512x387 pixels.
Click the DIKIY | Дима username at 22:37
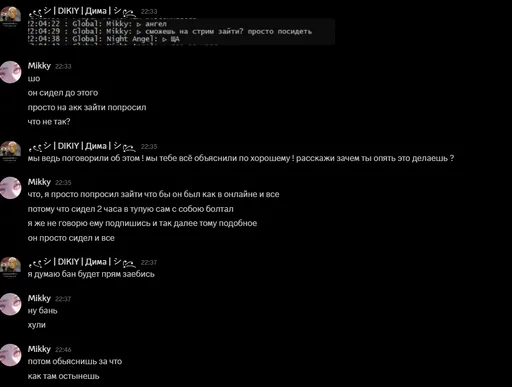pos(82,262)
